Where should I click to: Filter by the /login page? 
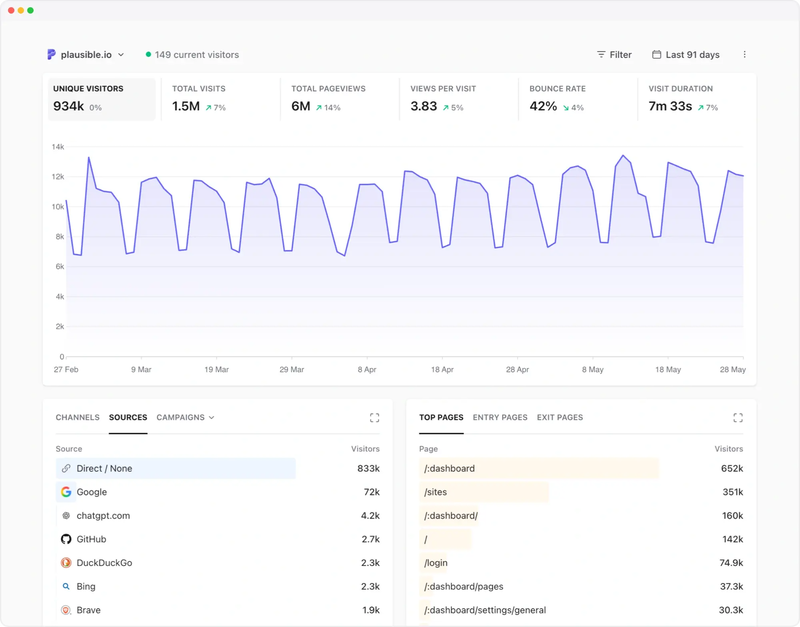coord(436,563)
